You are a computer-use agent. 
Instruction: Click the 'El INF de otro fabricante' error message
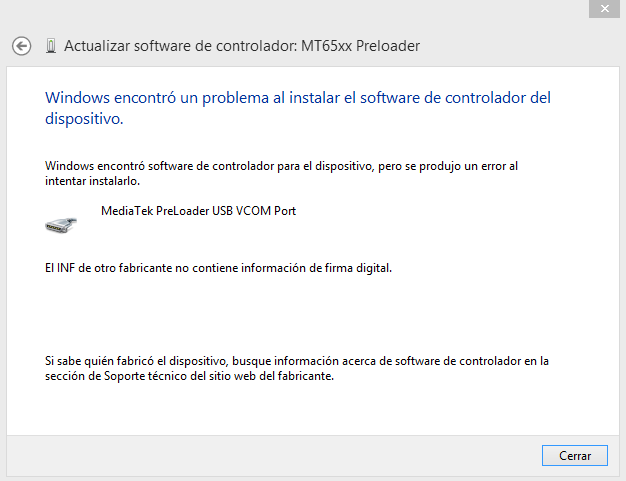pyautogui.click(x=218, y=268)
